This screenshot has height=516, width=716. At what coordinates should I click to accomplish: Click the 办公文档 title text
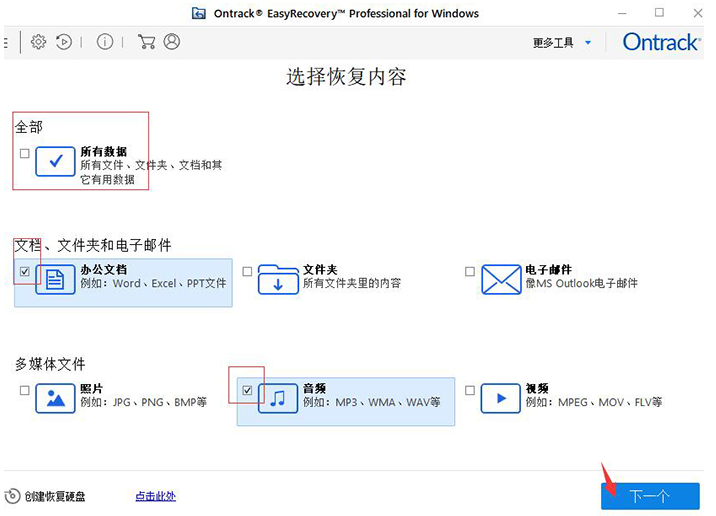104,269
